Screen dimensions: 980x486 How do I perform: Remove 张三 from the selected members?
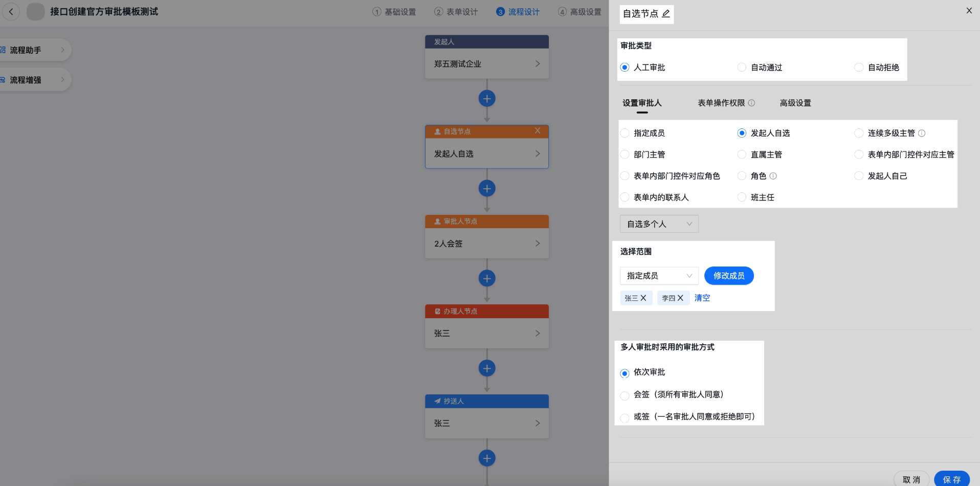click(x=643, y=298)
